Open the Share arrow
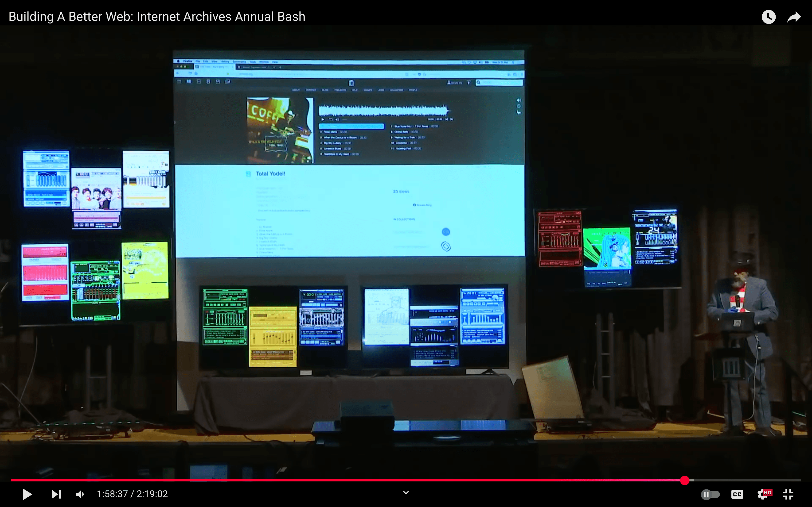Viewport: 812px width, 507px height. (794, 17)
